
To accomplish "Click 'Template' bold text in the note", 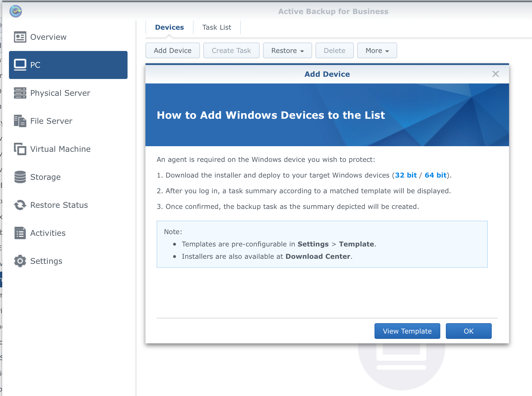I will click(357, 244).
